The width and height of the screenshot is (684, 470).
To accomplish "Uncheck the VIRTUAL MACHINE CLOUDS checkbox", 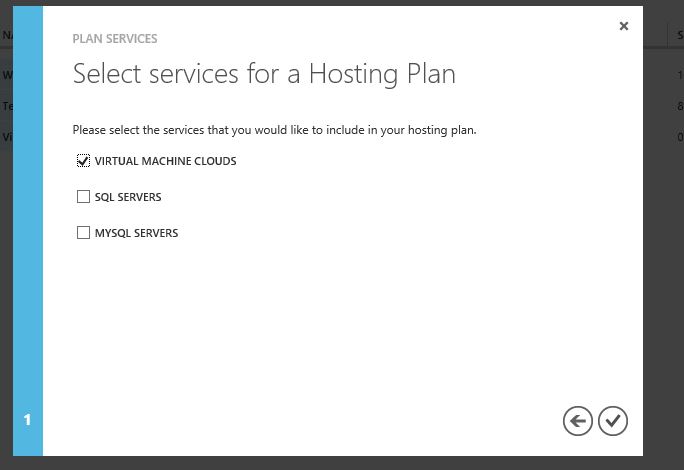I will click(x=83, y=161).
